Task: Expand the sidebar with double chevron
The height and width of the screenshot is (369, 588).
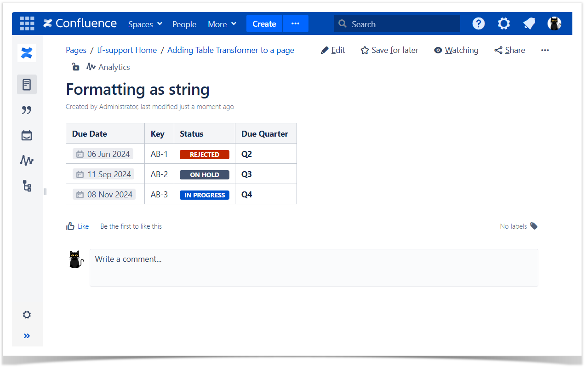Action: (27, 336)
